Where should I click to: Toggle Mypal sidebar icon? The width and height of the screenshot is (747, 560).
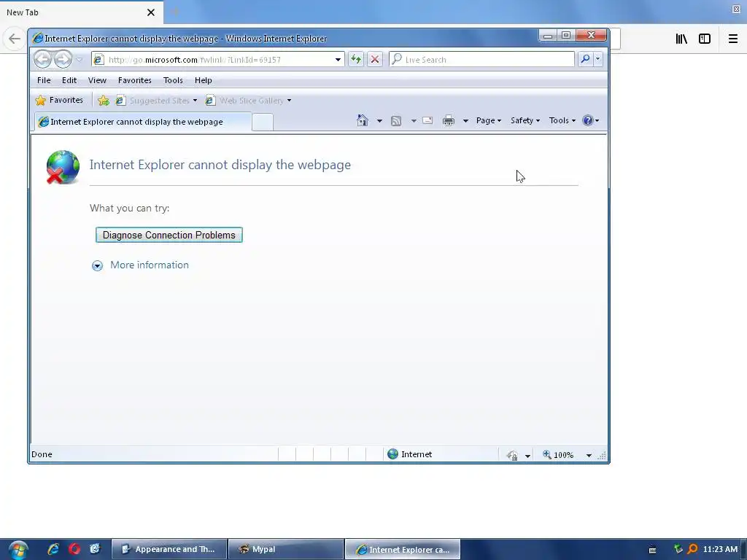coord(705,39)
